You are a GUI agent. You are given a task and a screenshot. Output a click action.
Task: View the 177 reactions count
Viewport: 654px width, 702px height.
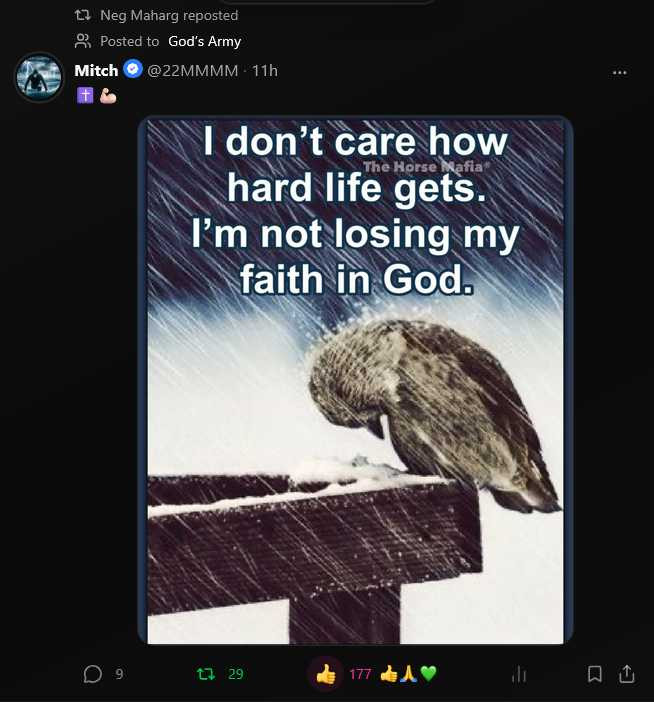tap(360, 674)
